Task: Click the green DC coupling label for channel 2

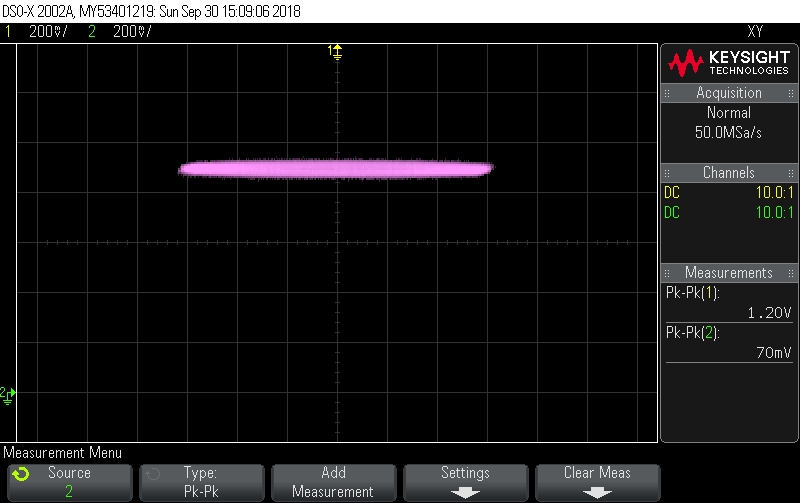Action: click(x=672, y=212)
